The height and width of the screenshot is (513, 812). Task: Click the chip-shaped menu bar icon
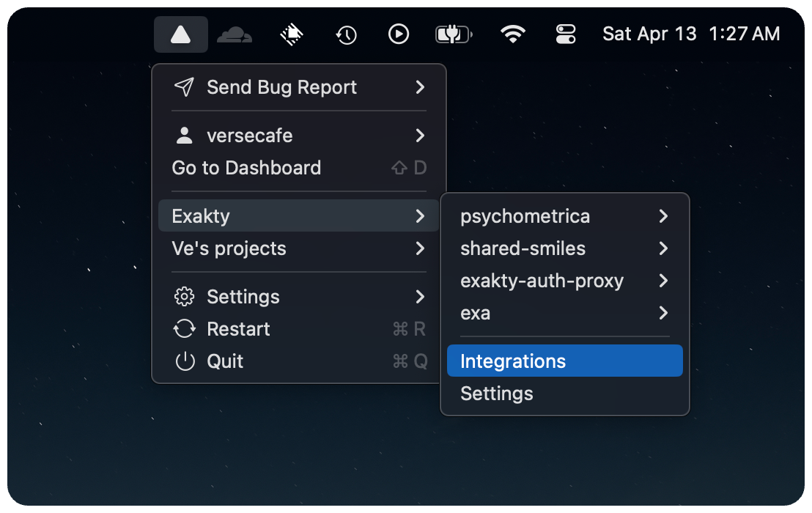click(x=292, y=34)
